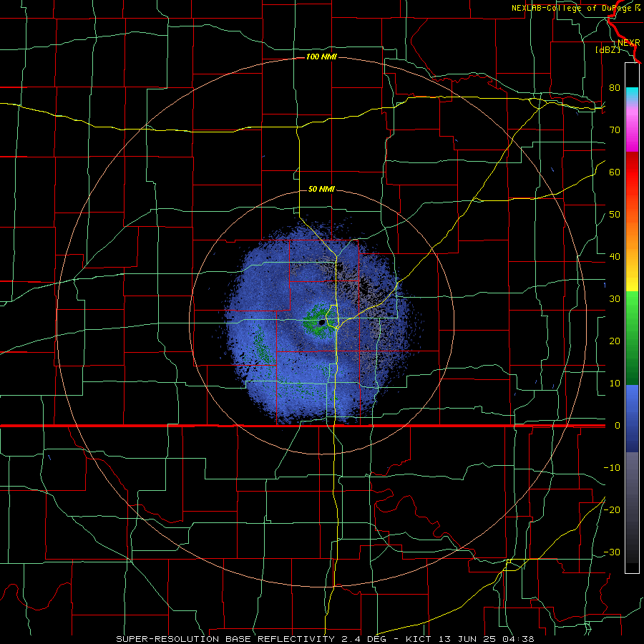
Task: Click the 0 value on the dBZ scale
Action: (618, 426)
